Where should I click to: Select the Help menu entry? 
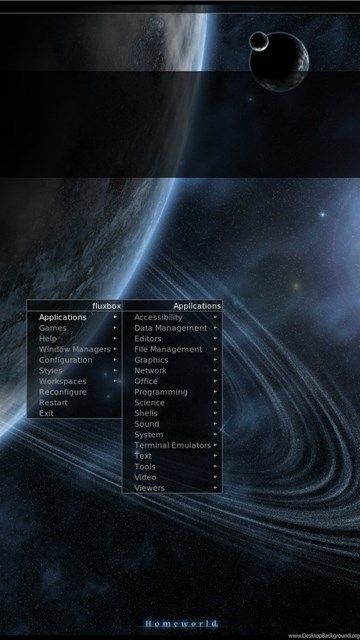coord(74,338)
